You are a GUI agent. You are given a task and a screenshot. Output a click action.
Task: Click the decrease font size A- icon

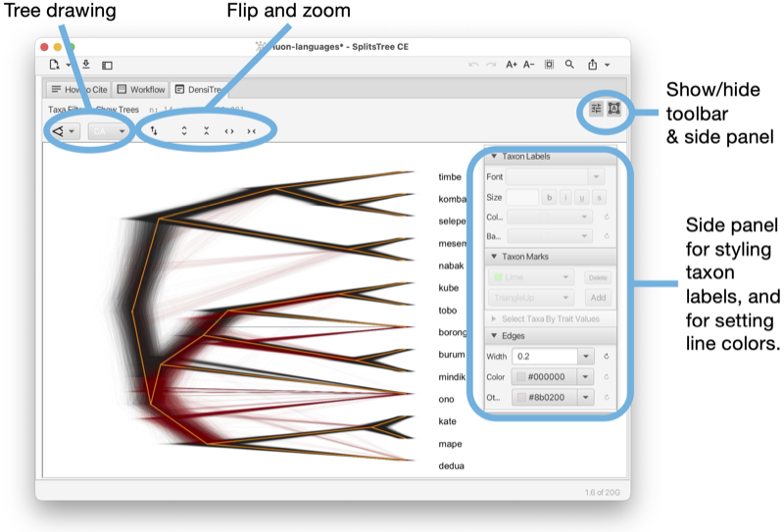tap(528, 65)
